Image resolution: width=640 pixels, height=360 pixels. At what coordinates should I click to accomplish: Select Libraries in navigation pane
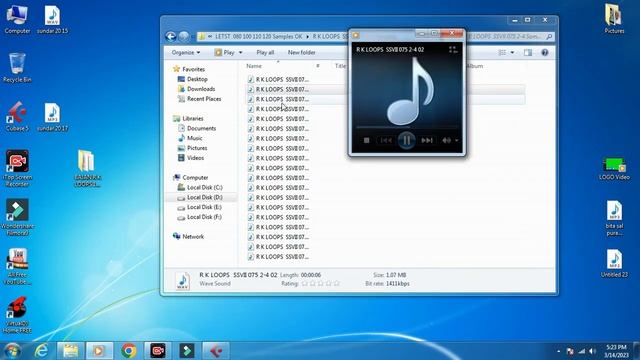[193, 118]
